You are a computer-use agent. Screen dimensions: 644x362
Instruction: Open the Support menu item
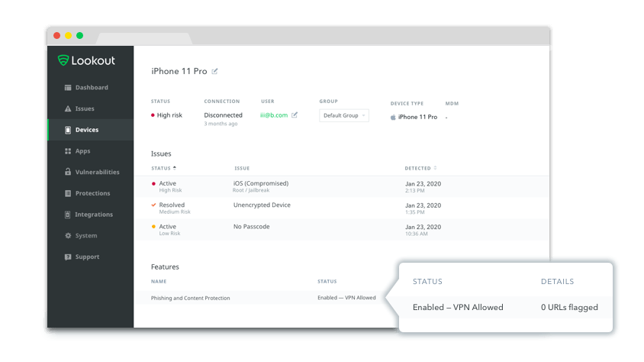[x=87, y=257]
